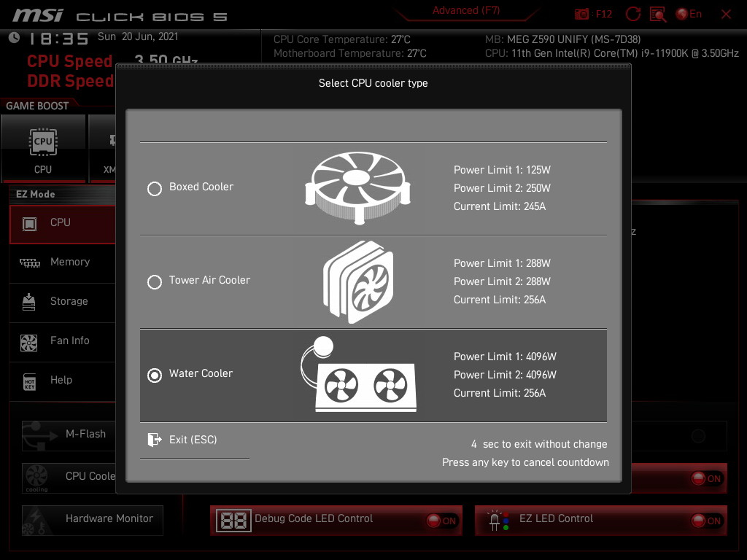Select the Tower Air Cooler radio button
Image resolution: width=747 pixels, height=560 pixels.
coord(155,282)
